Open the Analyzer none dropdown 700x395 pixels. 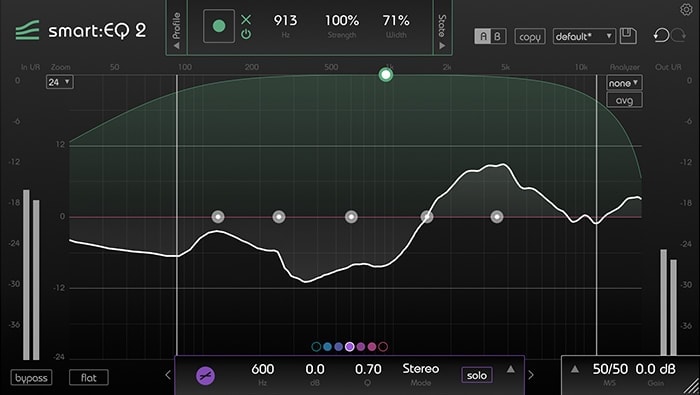624,83
